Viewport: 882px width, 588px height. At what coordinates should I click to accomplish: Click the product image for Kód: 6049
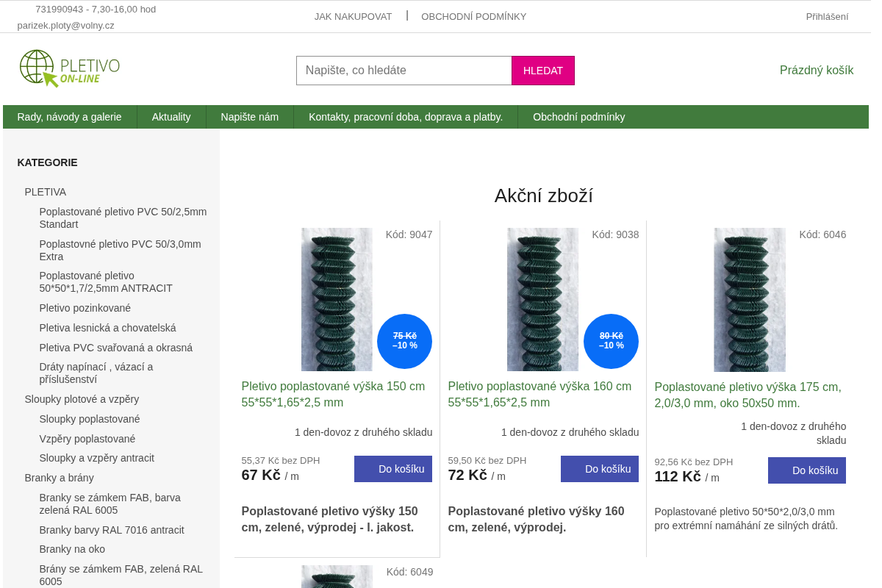337,577
